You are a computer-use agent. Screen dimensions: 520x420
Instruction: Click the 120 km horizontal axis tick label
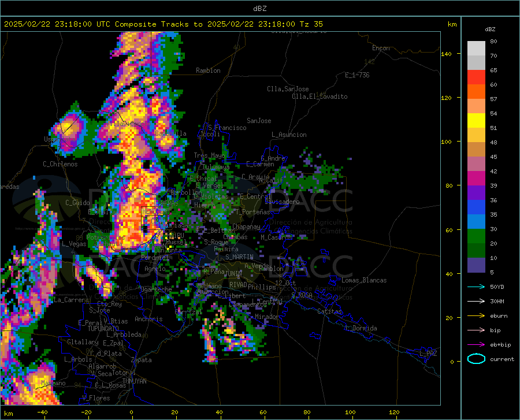click(394, 412)
